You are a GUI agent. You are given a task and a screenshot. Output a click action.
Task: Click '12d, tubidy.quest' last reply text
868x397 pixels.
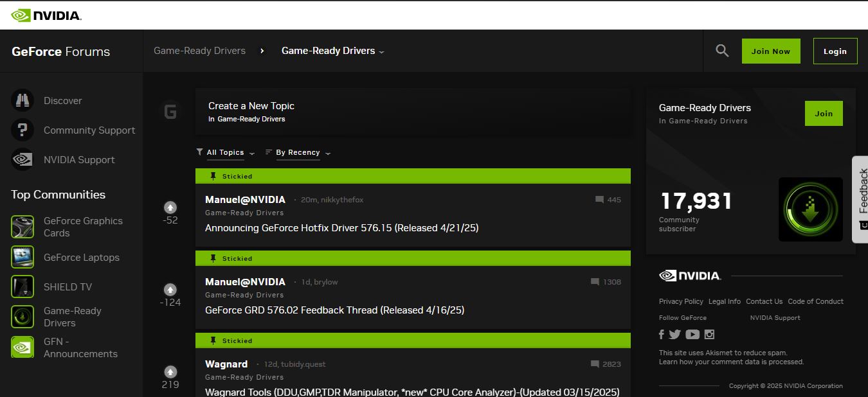(294, 364)
